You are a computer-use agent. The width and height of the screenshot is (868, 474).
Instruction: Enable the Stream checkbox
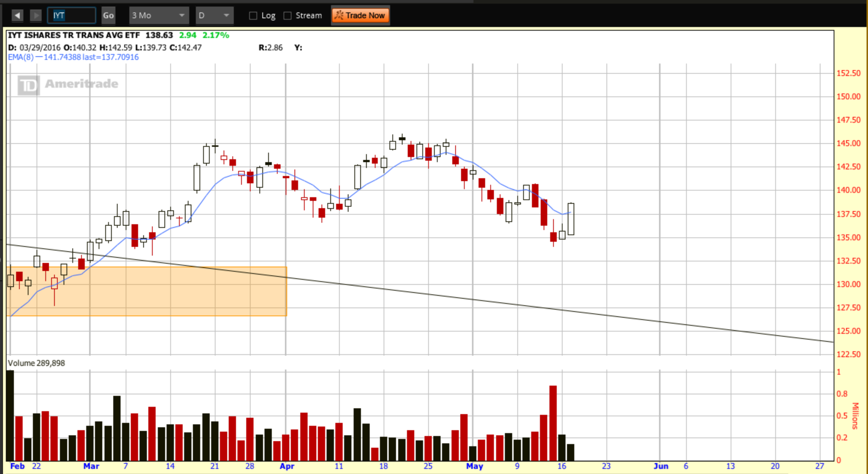(288, 16)
